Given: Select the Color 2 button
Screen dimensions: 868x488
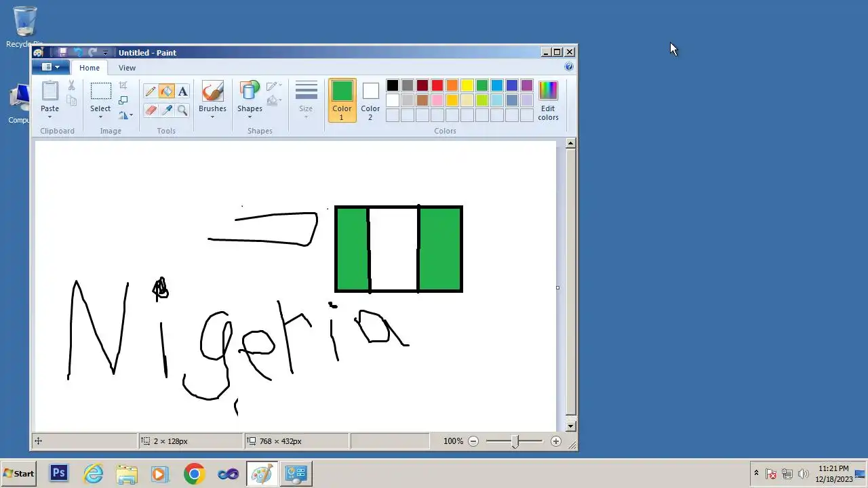Looking at the screenshot, I should tap(370, 100).
